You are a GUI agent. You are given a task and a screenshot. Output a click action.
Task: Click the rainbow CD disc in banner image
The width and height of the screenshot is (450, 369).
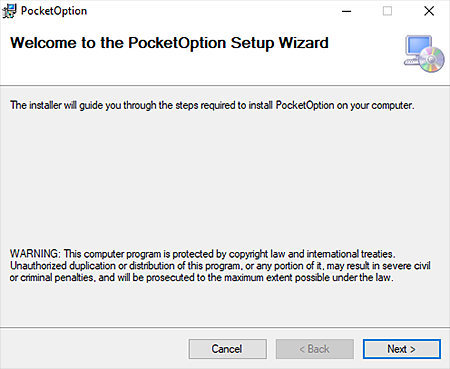[432, 59]
